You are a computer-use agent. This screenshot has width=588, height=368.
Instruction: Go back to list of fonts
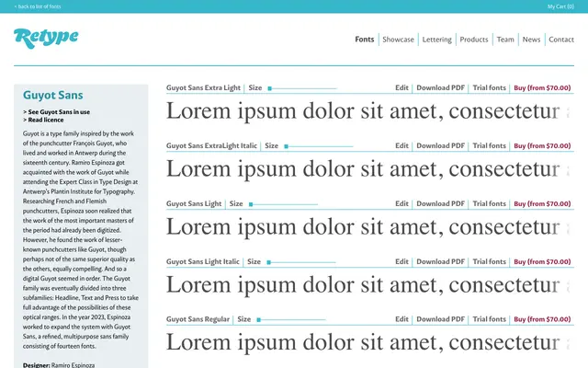(38, 6)
